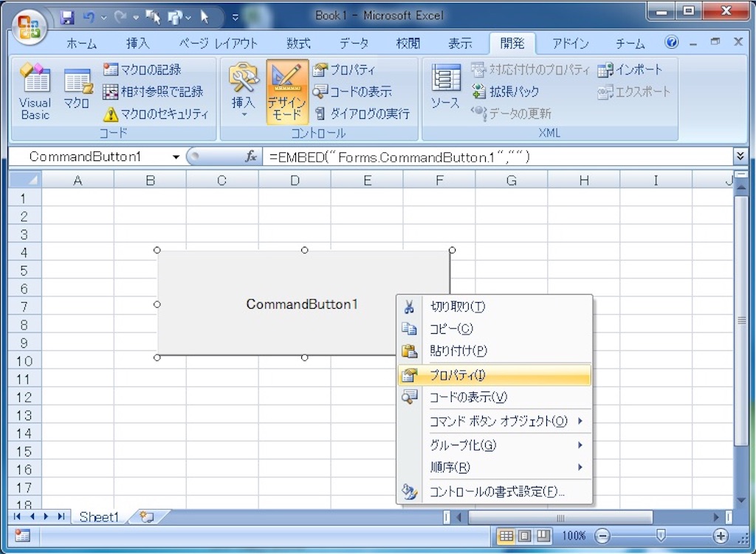This screenshot has height=554, width=756.
Task: Expand the formula bar with the chevron
Action: tap(740, 156)
